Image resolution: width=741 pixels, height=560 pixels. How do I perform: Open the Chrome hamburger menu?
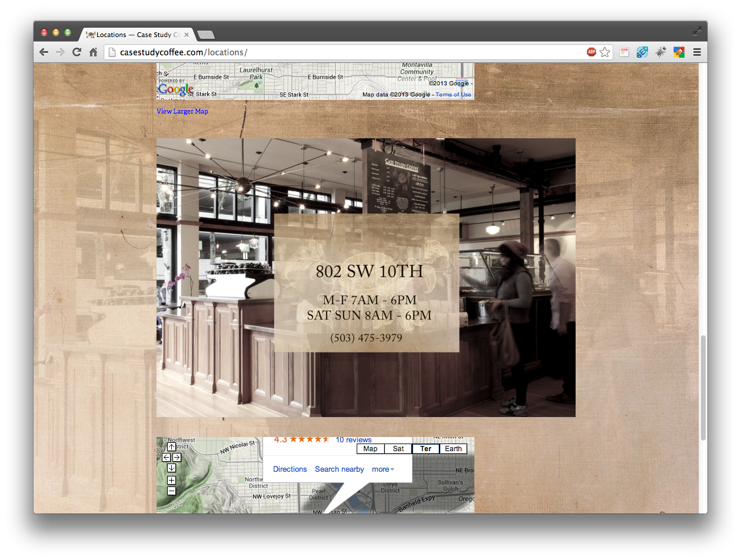point(697,52)
